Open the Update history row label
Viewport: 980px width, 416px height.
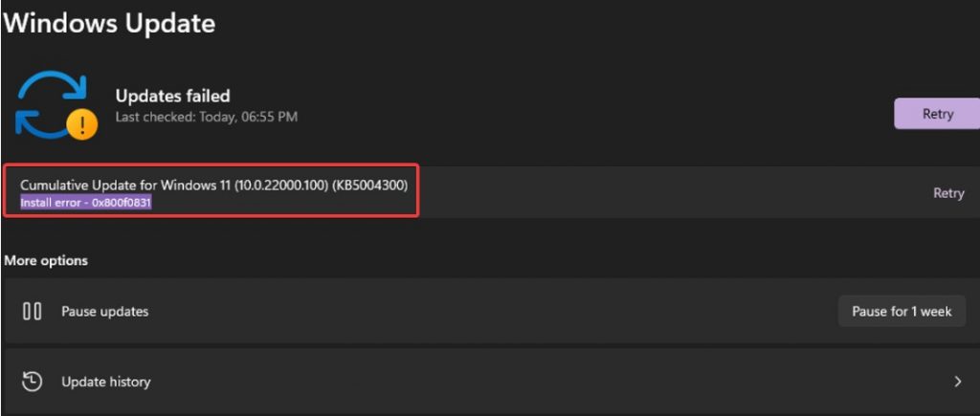pos(105,382)
